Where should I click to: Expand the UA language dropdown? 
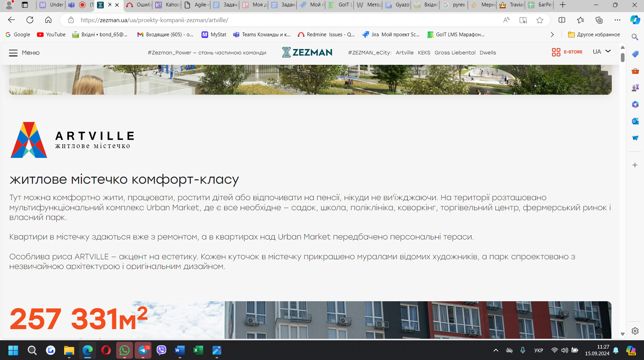point(601,52)
